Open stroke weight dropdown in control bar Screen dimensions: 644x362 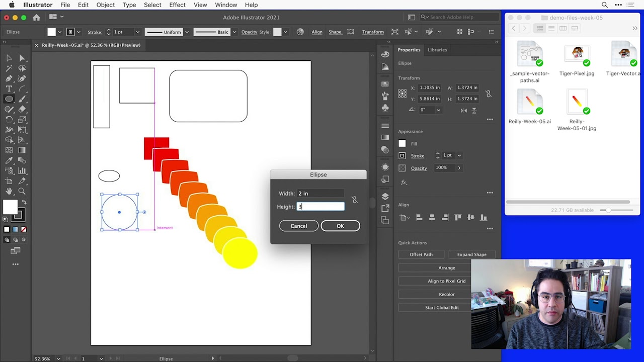pyautogui.click(x=137, y=32)
